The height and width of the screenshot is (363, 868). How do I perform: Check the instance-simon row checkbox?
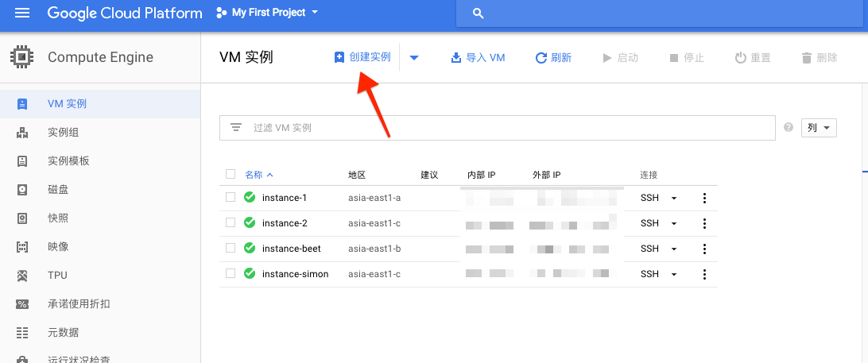coord(231,273)
